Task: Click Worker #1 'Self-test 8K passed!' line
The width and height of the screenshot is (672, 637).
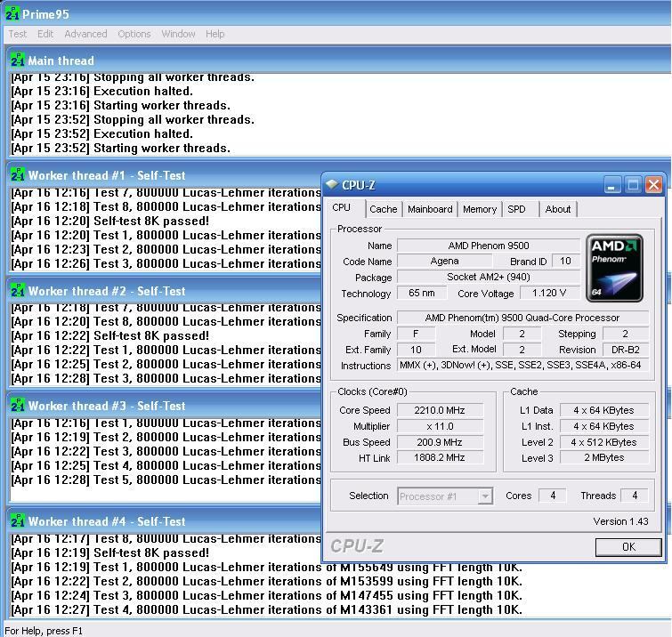Action: click(110, 221)
